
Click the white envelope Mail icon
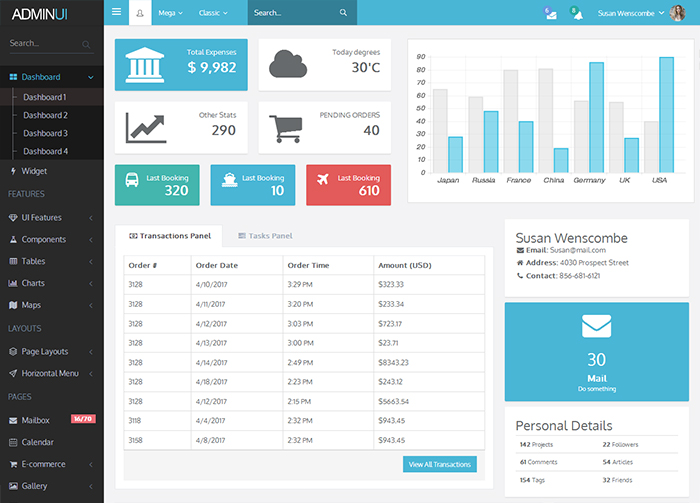tap(596, 326)
